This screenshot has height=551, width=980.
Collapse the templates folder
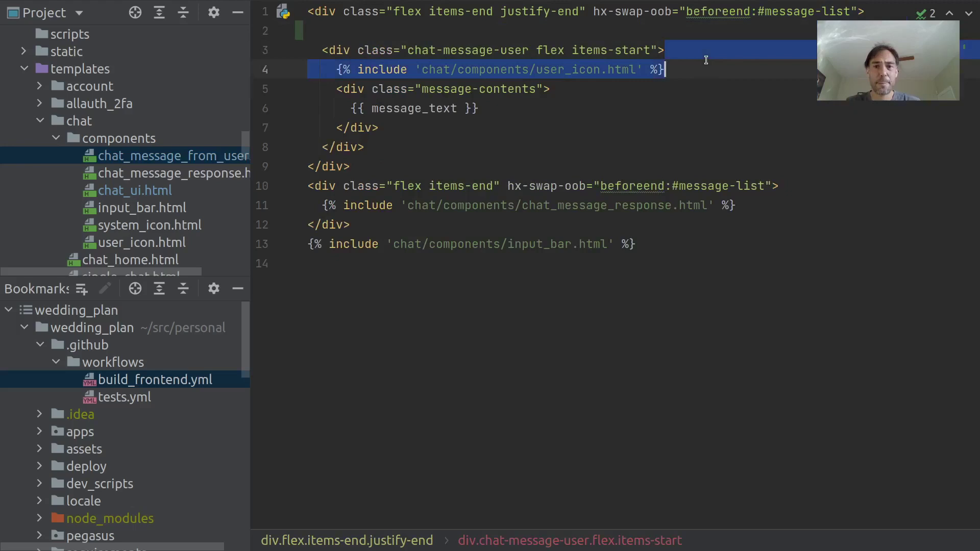24,68
